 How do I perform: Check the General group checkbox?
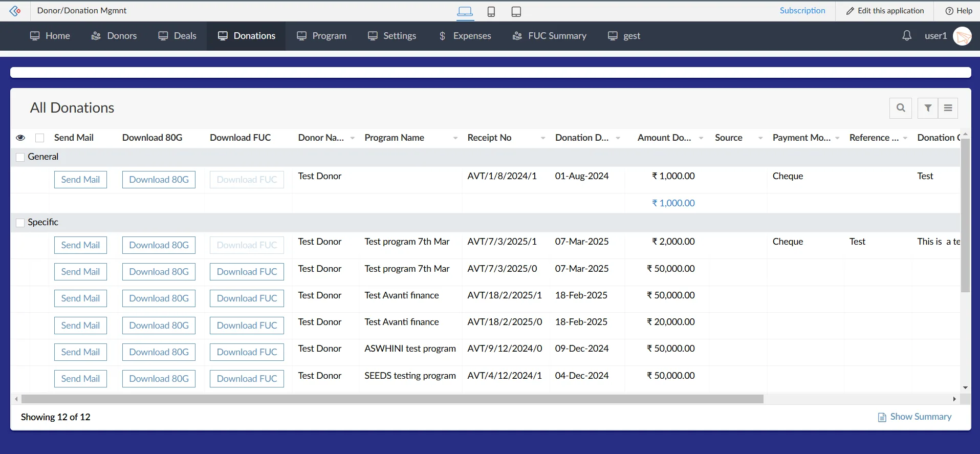20,157
